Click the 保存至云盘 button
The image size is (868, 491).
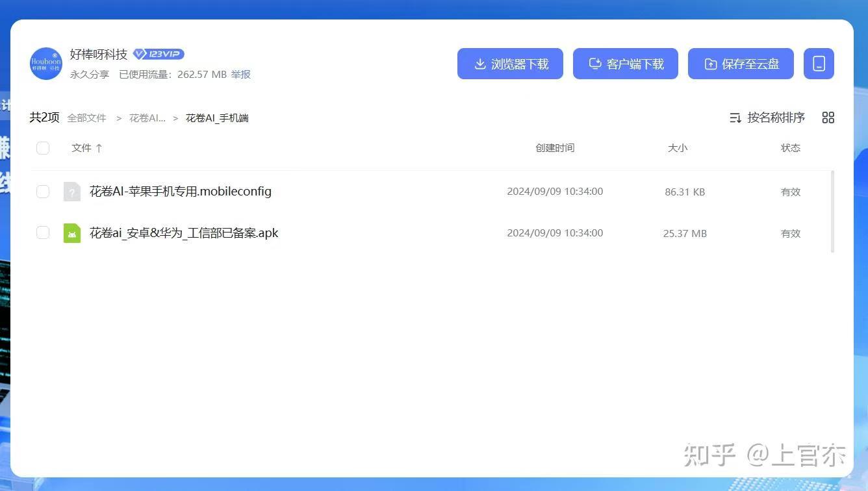[x=741, y=64]
